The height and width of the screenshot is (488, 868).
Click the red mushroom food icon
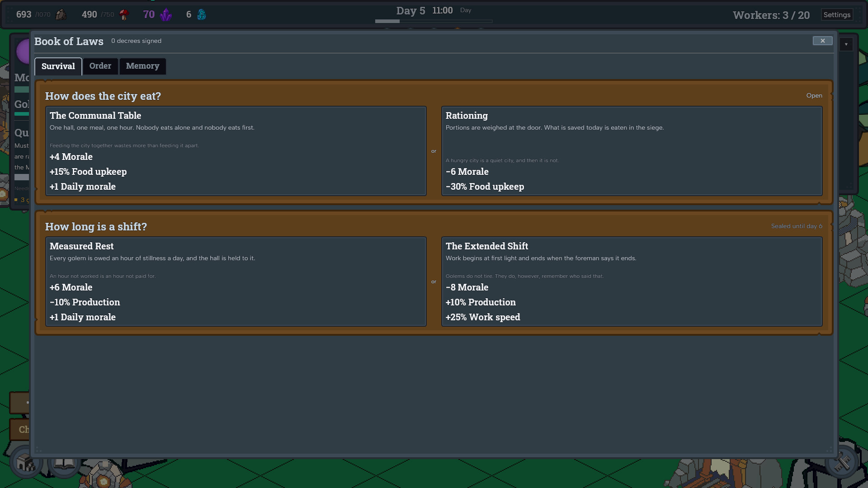coord(124,14)
